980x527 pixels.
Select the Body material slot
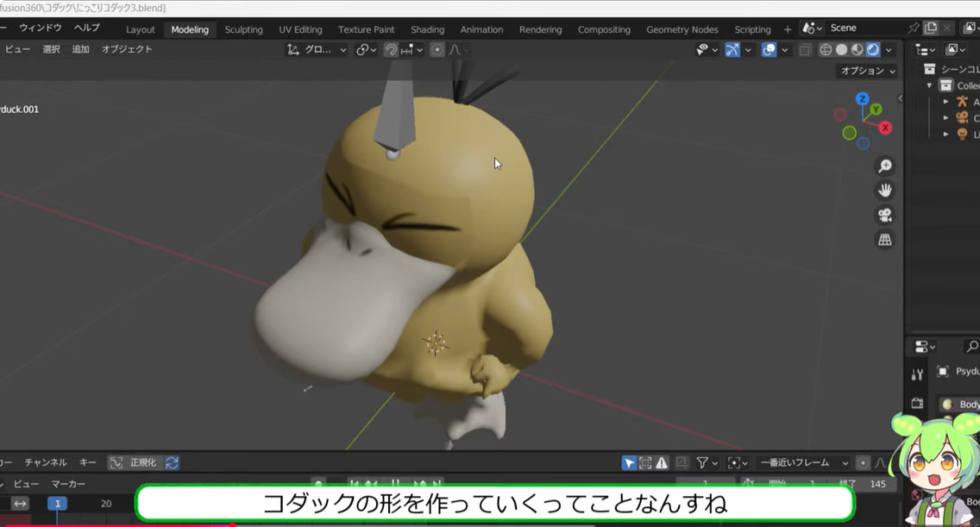(x=959, y=405)
